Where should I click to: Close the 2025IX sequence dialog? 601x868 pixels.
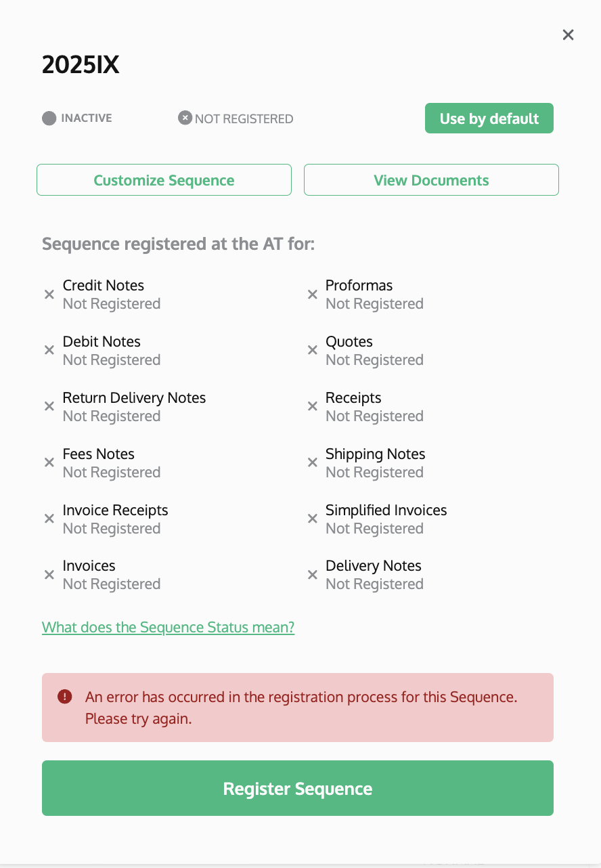point(568,35)
